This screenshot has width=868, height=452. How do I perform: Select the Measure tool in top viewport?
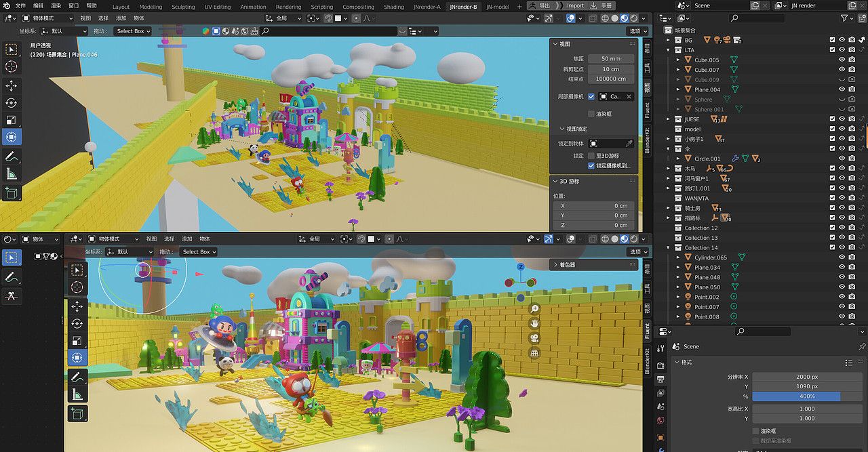point(12,174)
